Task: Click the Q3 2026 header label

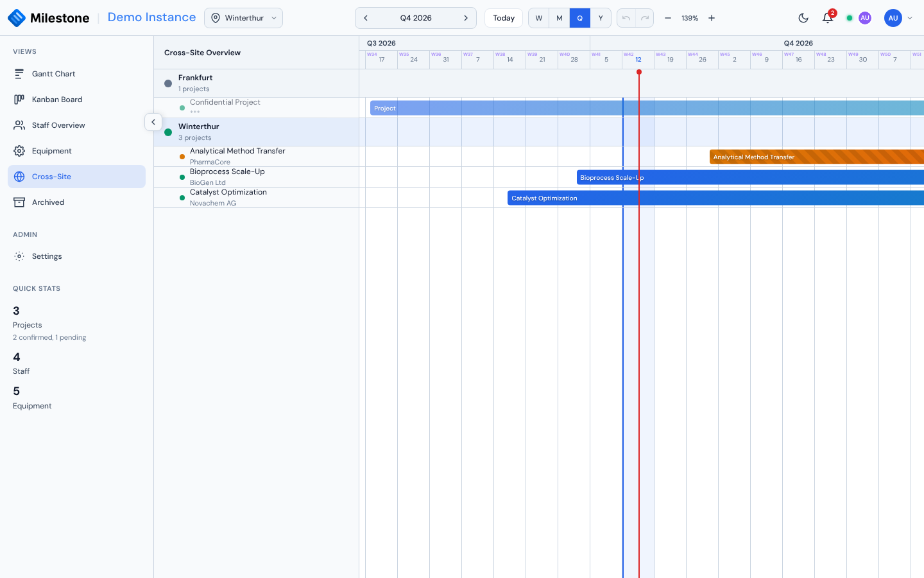Action: click(381, 44)
